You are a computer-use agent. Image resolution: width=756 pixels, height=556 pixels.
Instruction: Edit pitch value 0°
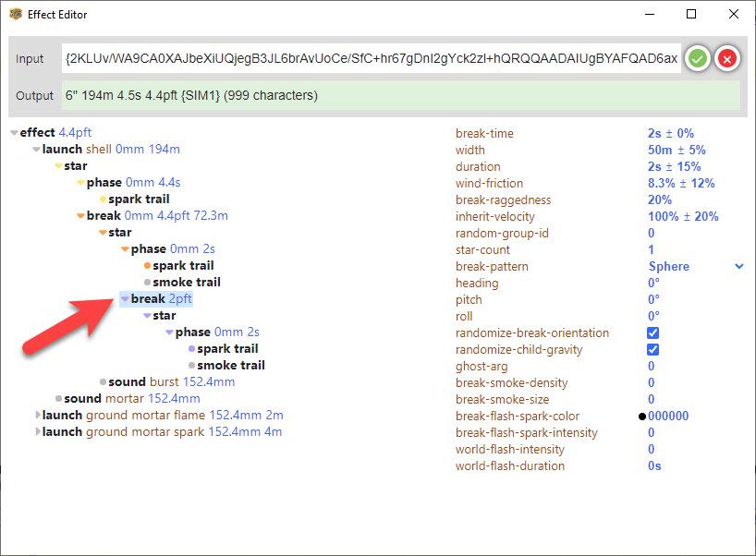click(x=653, y=299)
